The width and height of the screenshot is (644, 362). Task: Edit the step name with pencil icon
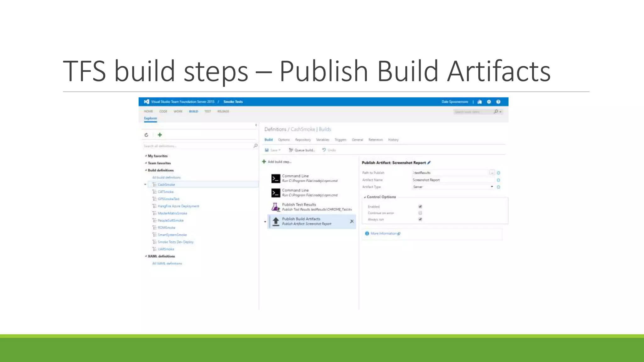coord(429,162)
